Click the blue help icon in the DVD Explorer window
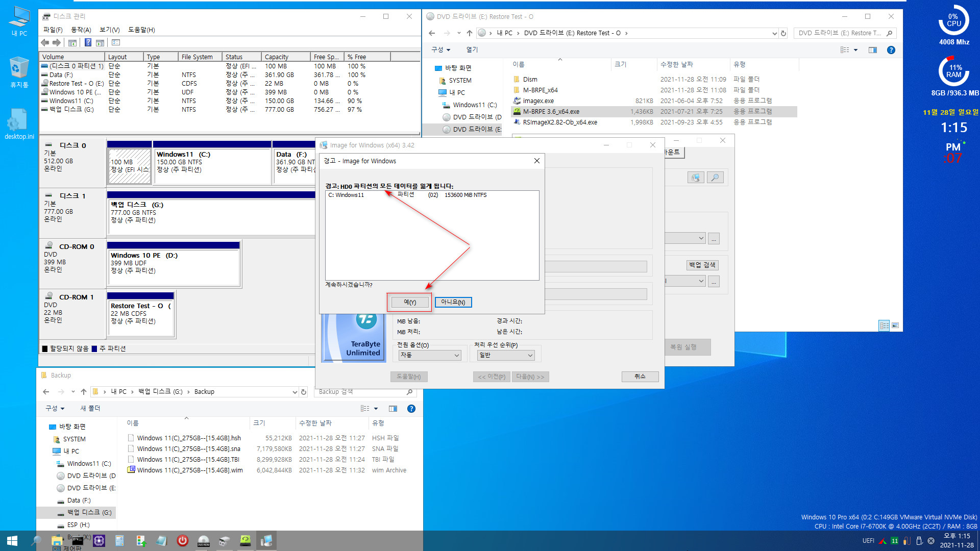The width and height of the screenshot is (980, 551). coord(891,50)
